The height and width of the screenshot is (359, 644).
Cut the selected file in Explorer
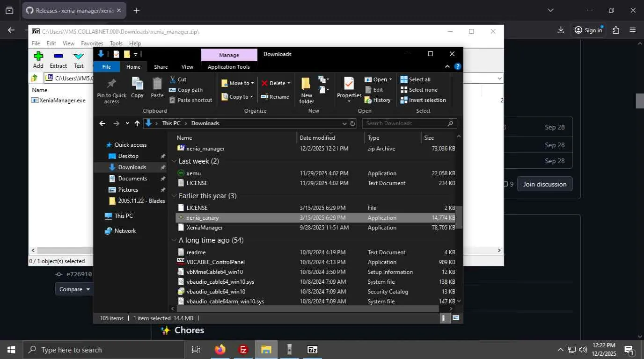(x=178, y=79)
